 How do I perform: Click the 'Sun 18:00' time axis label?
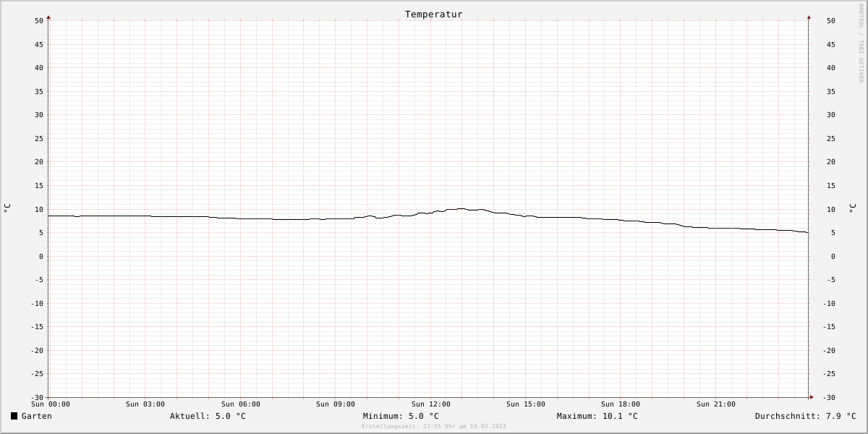click(x=621, y=404)
